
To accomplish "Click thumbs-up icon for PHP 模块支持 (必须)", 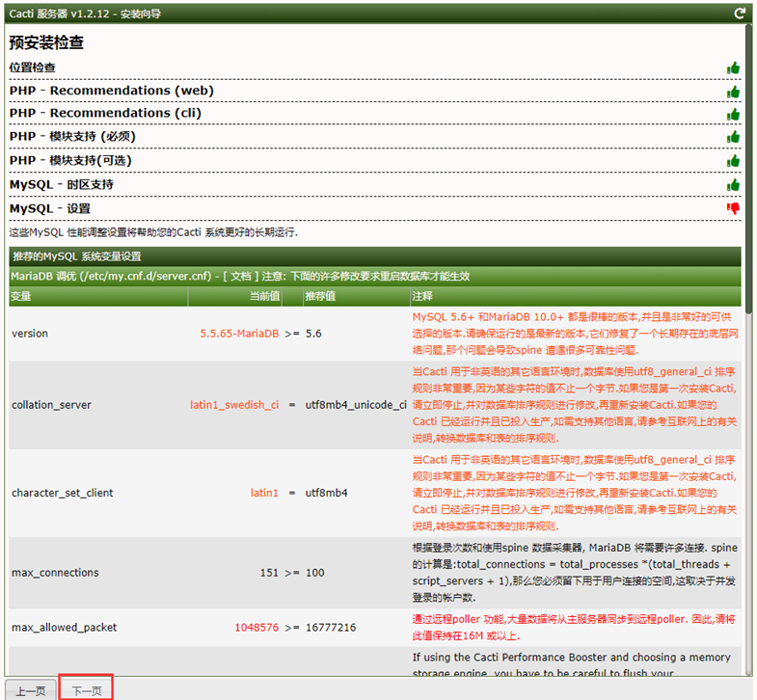I will [x=733, y=137].
